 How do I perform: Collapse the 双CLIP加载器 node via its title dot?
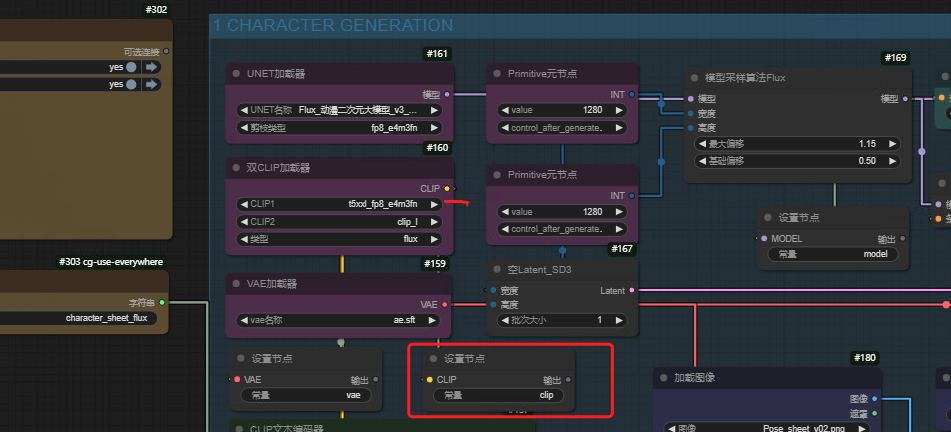coord(237,168)
